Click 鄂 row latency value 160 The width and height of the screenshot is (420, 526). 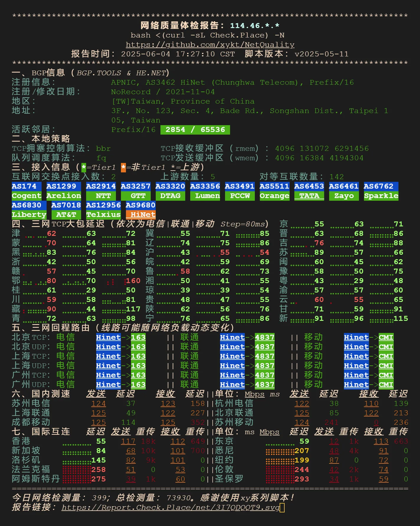click(133, 281)
